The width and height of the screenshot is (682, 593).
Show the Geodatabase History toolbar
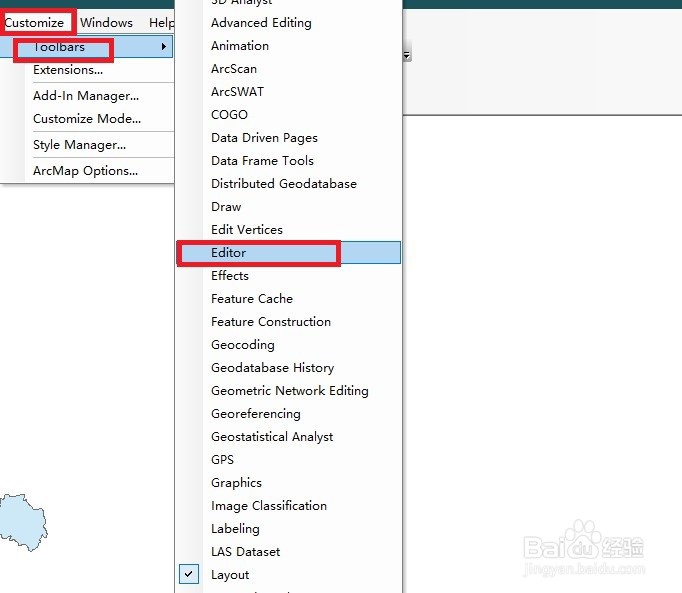(x=273, y=368)
